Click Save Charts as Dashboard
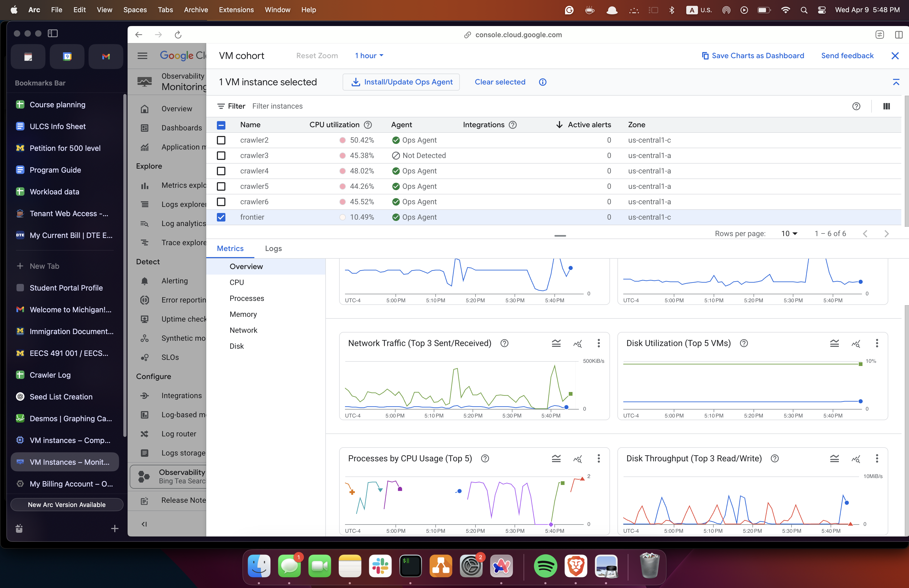 (753, 56)
